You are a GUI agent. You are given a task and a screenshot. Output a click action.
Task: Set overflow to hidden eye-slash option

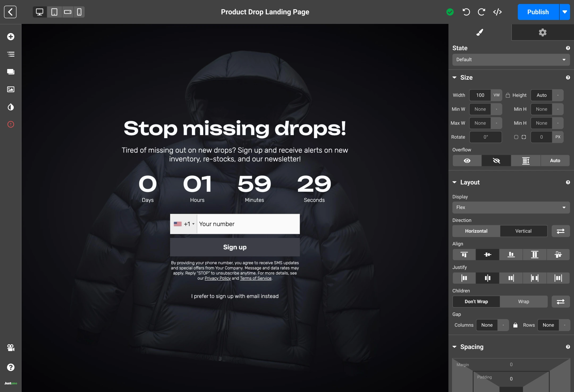tap(496, 161)
